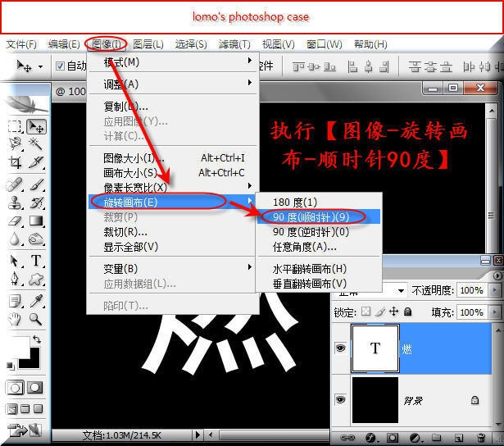Select the Horizontal Type tool
Image resolution: width=504 pixels, height=446 pixels.
pos(36,261)
